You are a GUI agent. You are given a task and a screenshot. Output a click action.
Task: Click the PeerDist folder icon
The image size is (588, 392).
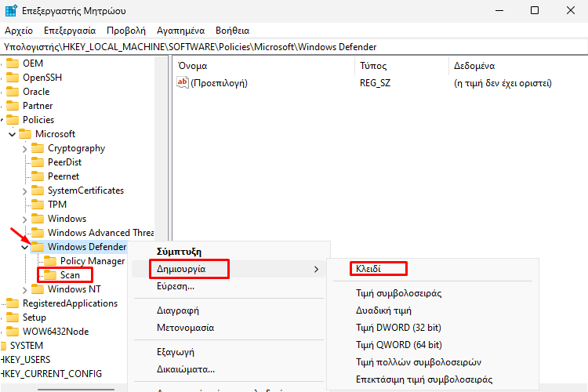pos(38,162)
